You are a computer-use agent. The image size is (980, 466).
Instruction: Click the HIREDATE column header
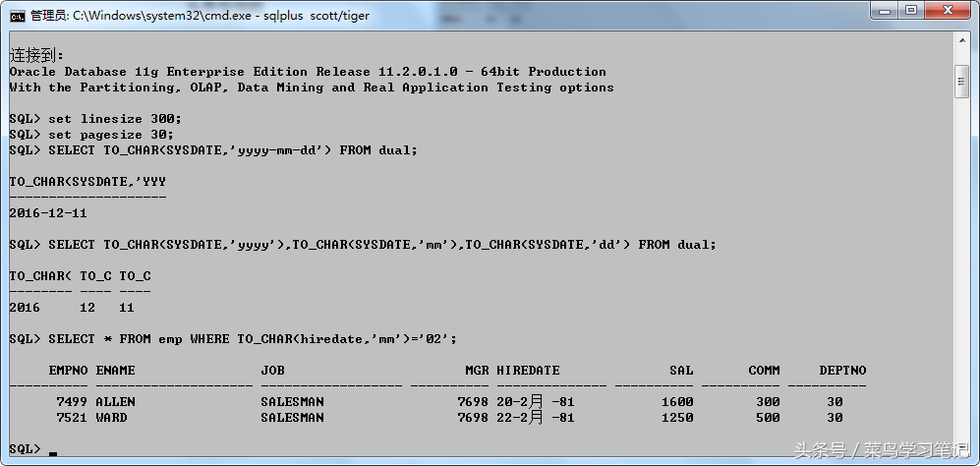(x=528, y=371)
